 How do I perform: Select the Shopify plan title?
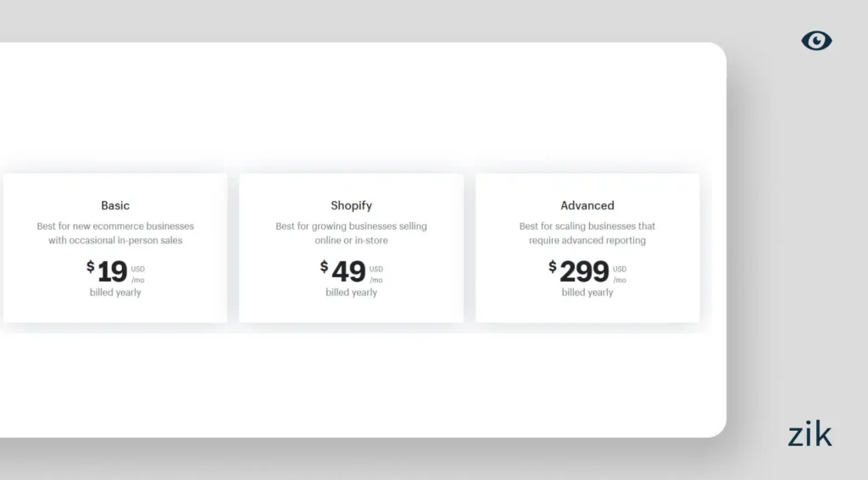(x=351, y=205)
